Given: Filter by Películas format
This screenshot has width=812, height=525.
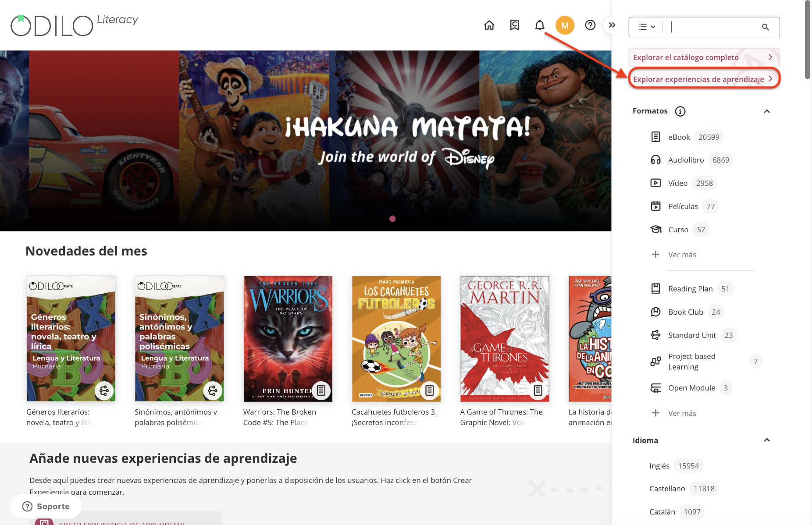Looking at the screenshot, I should pyautogui.click(x=684, y=206).
